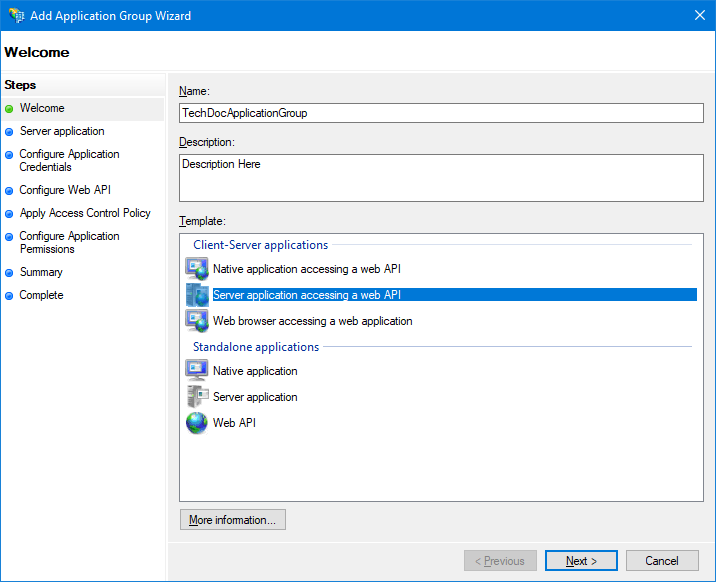
Task: Click the Description label
Action: [x=206, y=142]
